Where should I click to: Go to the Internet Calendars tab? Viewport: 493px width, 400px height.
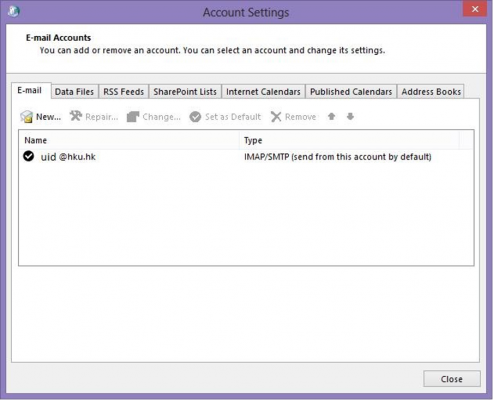263,92
